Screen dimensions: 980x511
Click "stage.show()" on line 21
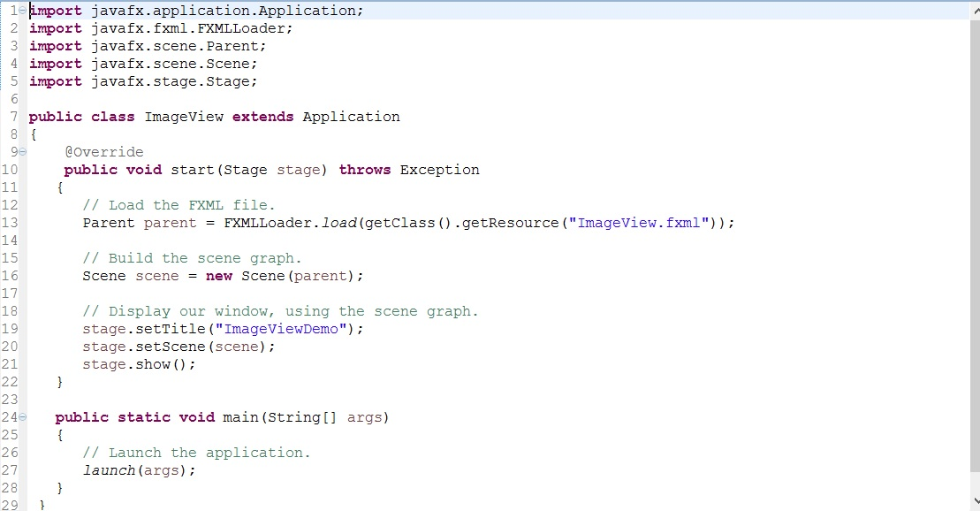tap(135, 364)
